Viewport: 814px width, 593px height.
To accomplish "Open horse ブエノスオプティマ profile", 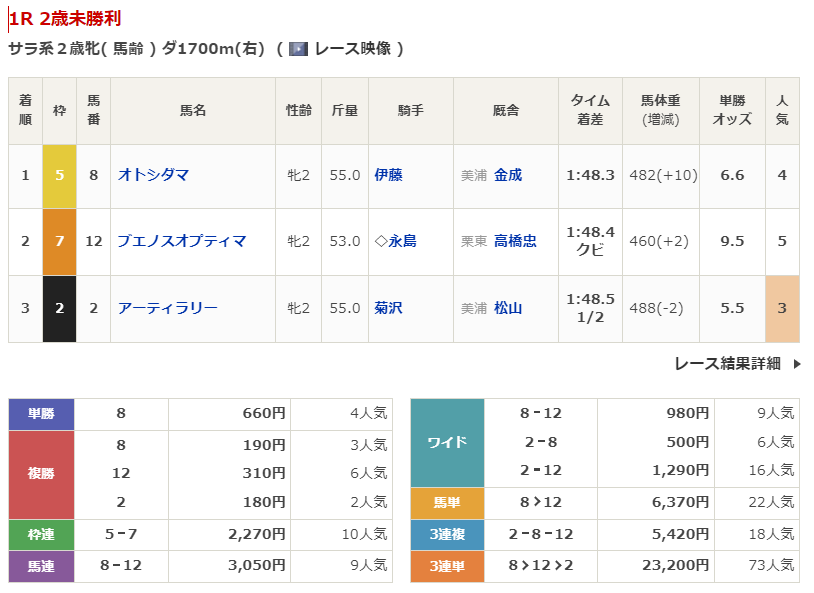I will pos(181,241).
